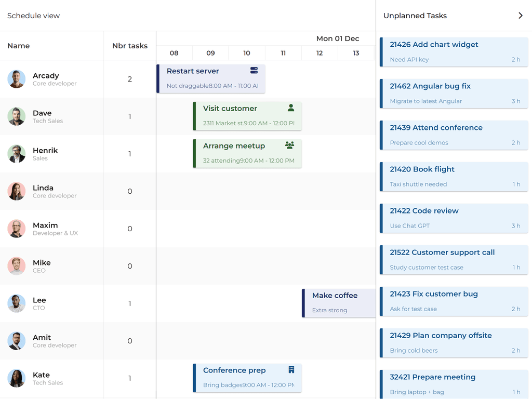Viewport: 532px width, 399px height.
Task: Select the 09 hour timeline header
Action: (x=210, y=53)
